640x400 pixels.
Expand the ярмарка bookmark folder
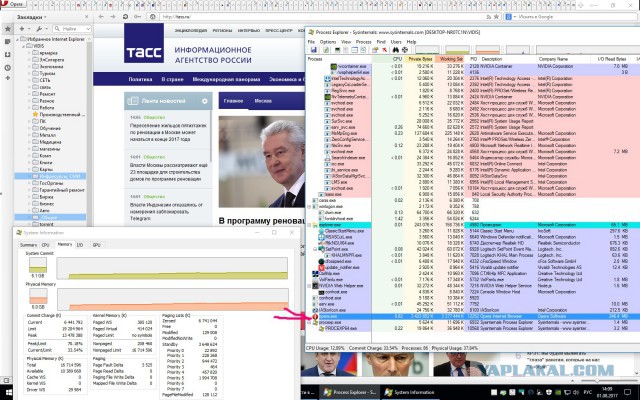30,53
